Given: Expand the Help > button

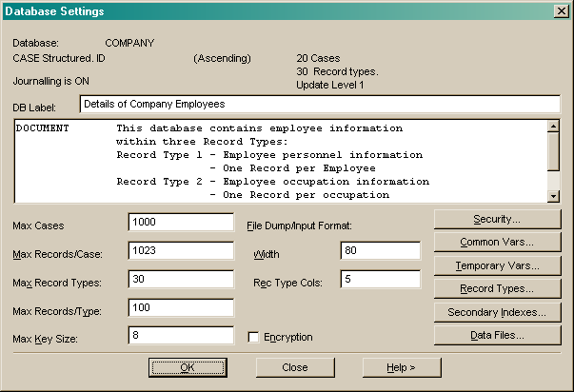Looking at the screenshot, I should 402,367.
